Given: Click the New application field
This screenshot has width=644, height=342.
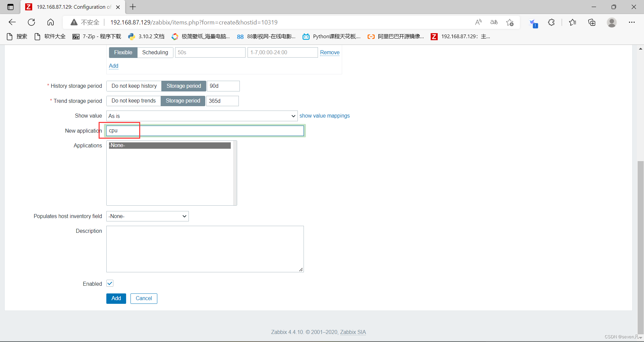Looking at the screenshot, I should click(205, 131).
